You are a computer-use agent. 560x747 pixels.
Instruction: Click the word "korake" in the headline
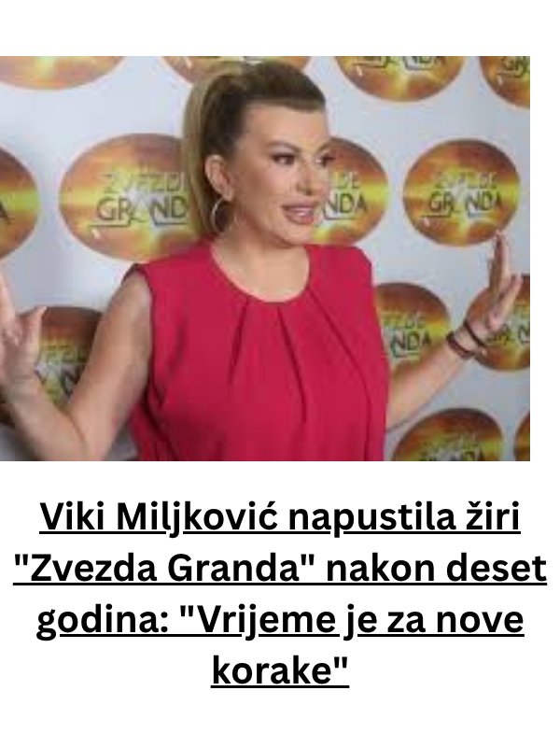[280, 671]
